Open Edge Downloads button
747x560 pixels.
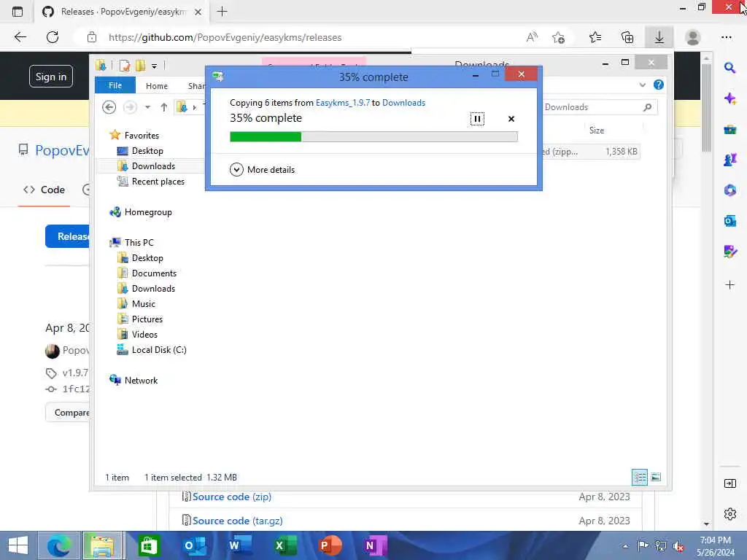[x=659, y=37]
